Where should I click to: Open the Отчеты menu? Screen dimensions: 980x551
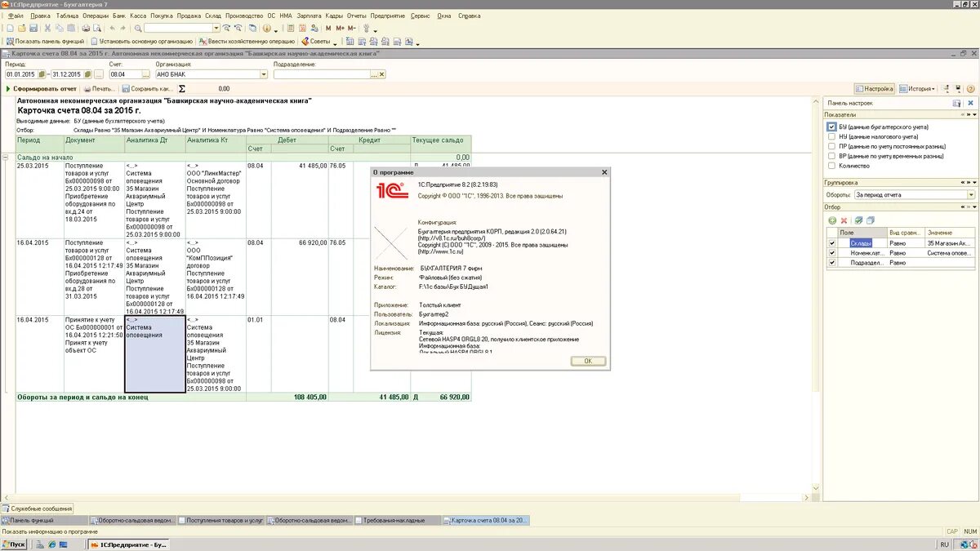click(x=356, y=16)
